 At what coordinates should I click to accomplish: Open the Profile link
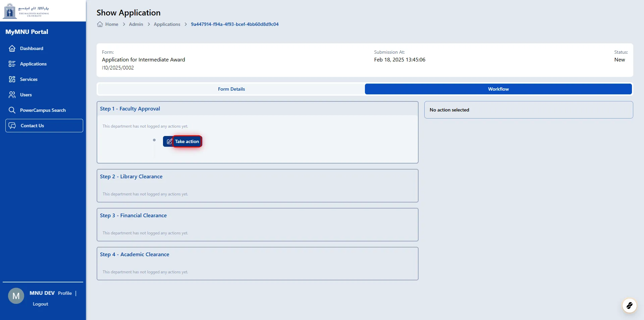pos(65,293)
